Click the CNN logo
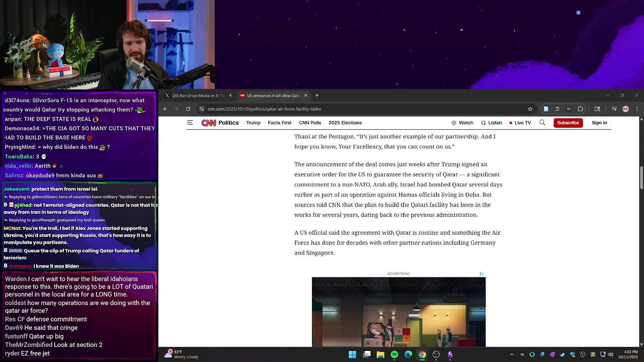Screen dimensions: 644x362 pos(208,123)
